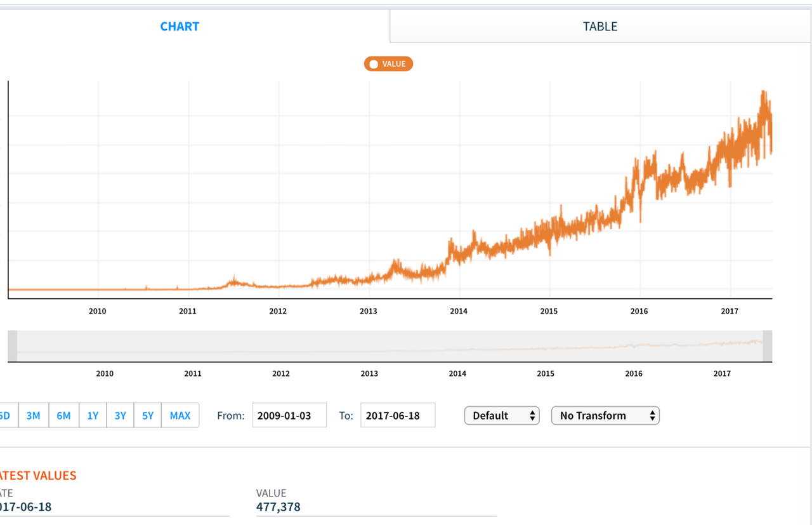Select the 5D time range
This screenshot has width=812, height=525.
5,416
